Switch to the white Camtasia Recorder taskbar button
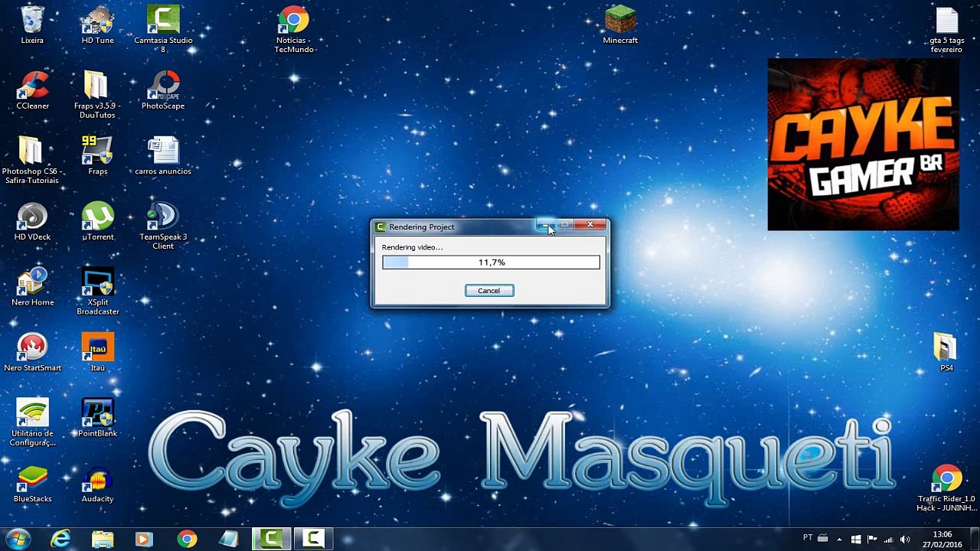The height and width of the screenshot is (551, 980). (x=312, y=540)
